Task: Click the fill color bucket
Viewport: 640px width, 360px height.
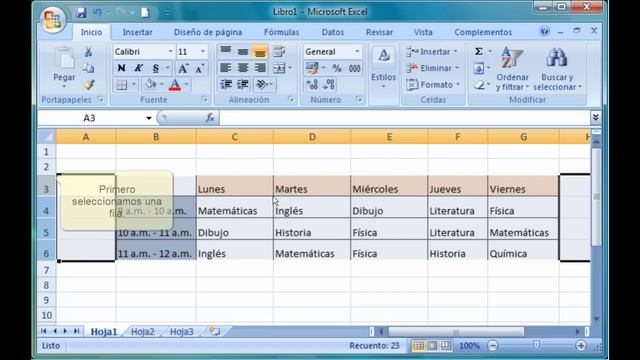Action: 150,84
